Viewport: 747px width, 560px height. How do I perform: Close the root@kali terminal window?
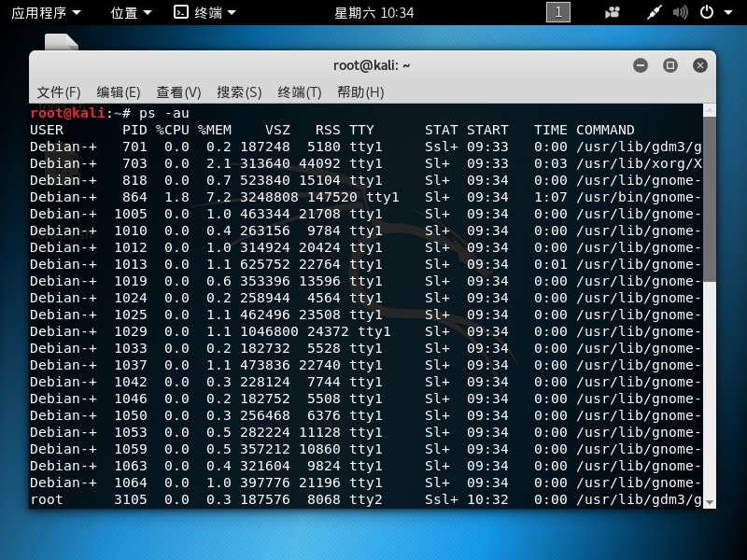click(x=699, y=65)
